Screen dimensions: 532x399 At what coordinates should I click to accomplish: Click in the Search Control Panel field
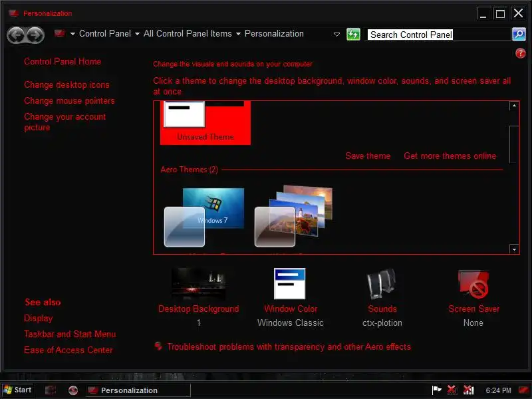coord(438,35)
